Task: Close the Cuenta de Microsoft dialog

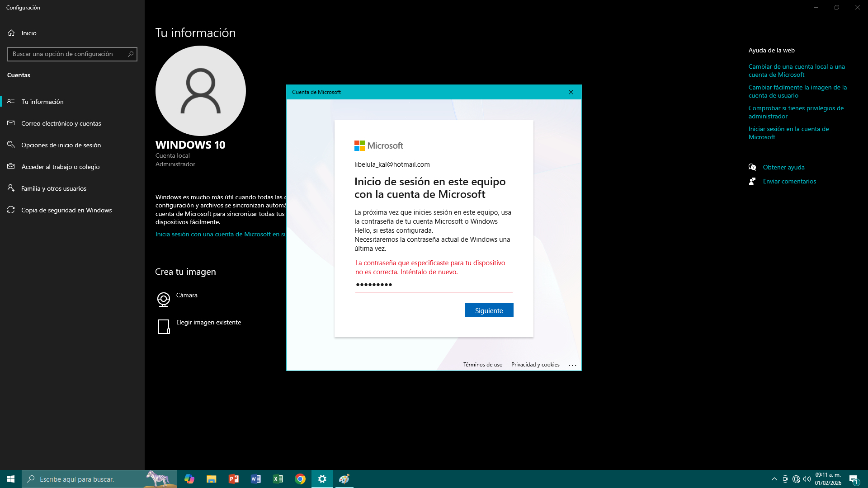Action: coord(571,92)
